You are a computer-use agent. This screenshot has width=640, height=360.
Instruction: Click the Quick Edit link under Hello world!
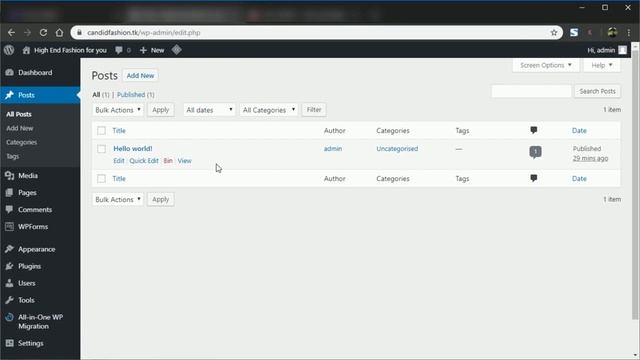pyautogui.click(x=144, y=161)
